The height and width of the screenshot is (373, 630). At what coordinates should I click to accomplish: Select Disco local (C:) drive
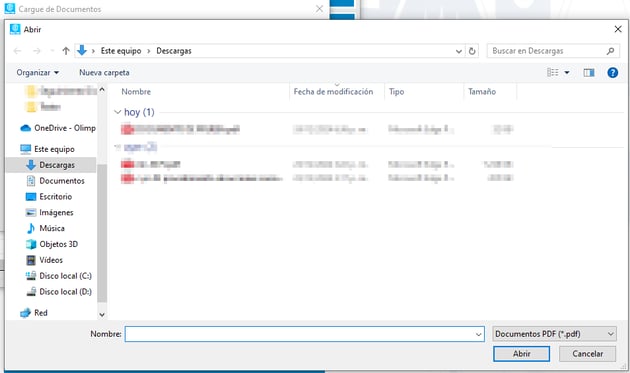[65, 276]
